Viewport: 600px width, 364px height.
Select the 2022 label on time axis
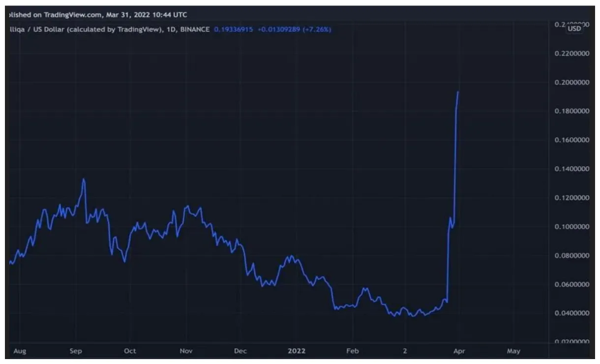pyautogui.click(x=296, y=351)
